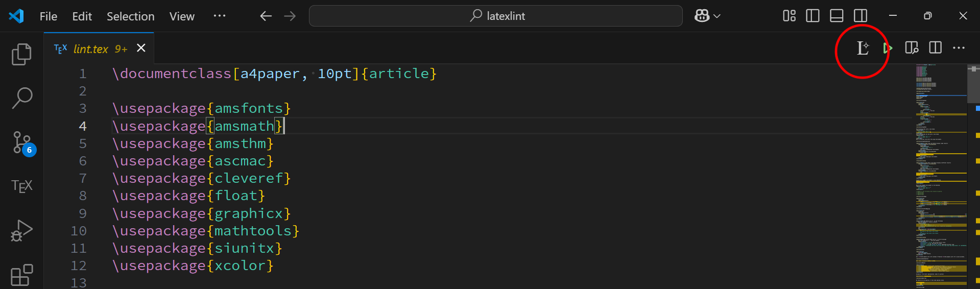This screenshot has width=980, height=289.
Task: Click on 'xcolor' package name
Action: (x=240, y=266)
